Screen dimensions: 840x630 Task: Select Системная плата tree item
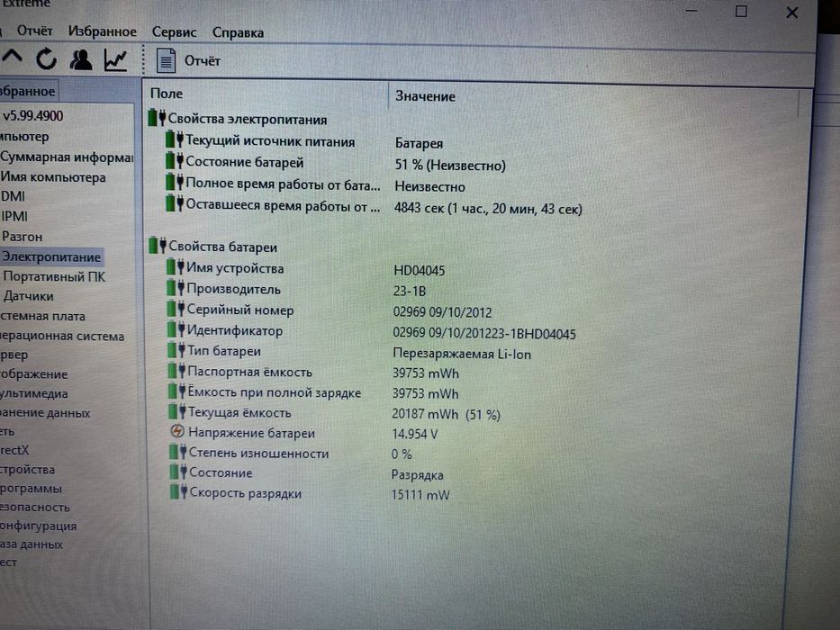click(42, 316)
